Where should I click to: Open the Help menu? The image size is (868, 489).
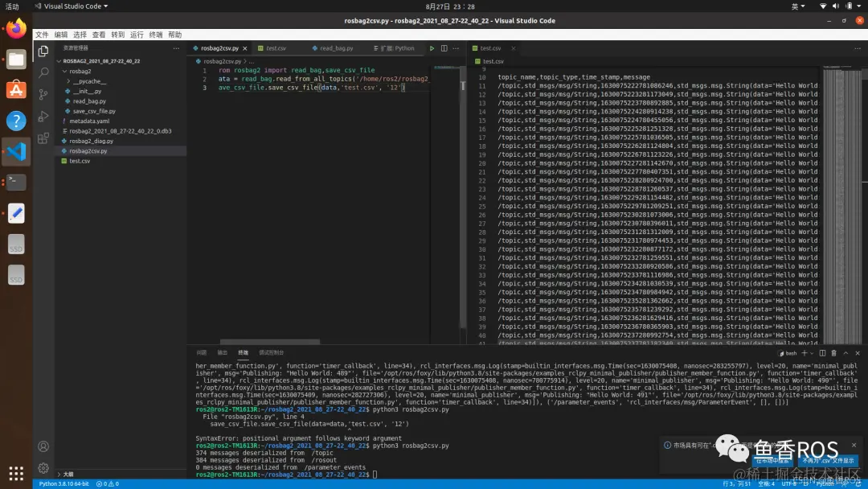pos(175,35)
